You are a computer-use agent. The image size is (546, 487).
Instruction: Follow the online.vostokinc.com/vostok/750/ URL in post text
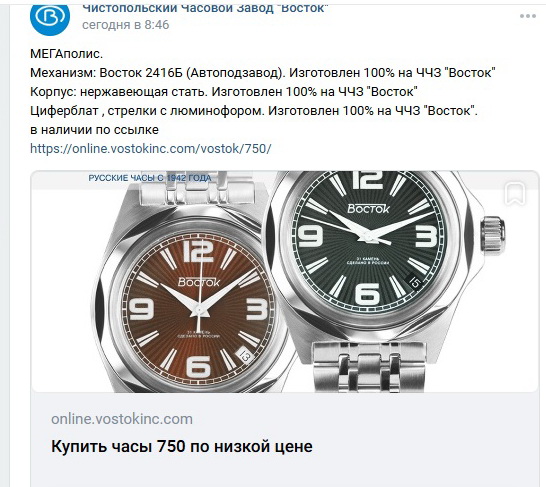(150, 149)
